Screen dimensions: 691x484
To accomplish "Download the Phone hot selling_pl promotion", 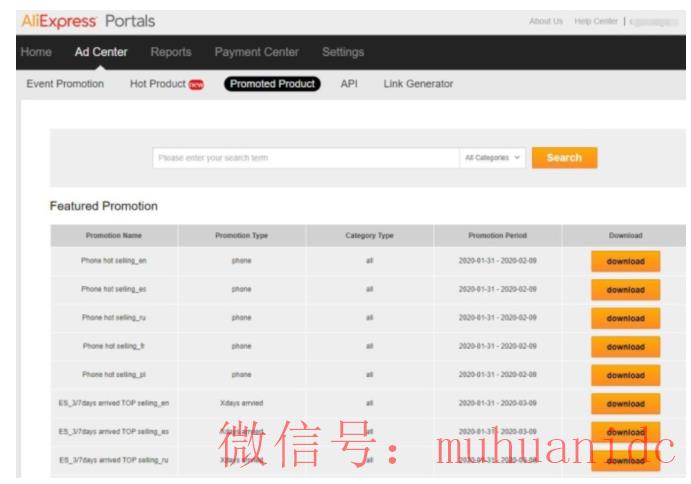I will click(x=625, y=376).
